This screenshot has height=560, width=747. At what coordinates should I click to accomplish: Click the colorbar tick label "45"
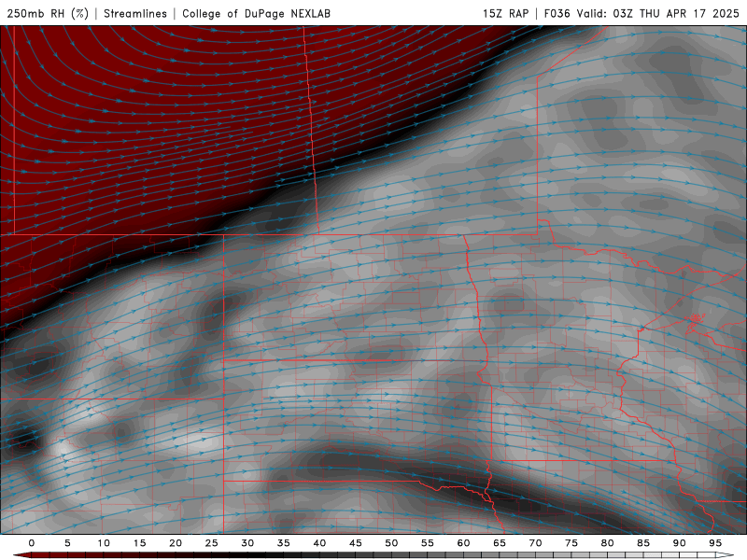tap(356, 543)
